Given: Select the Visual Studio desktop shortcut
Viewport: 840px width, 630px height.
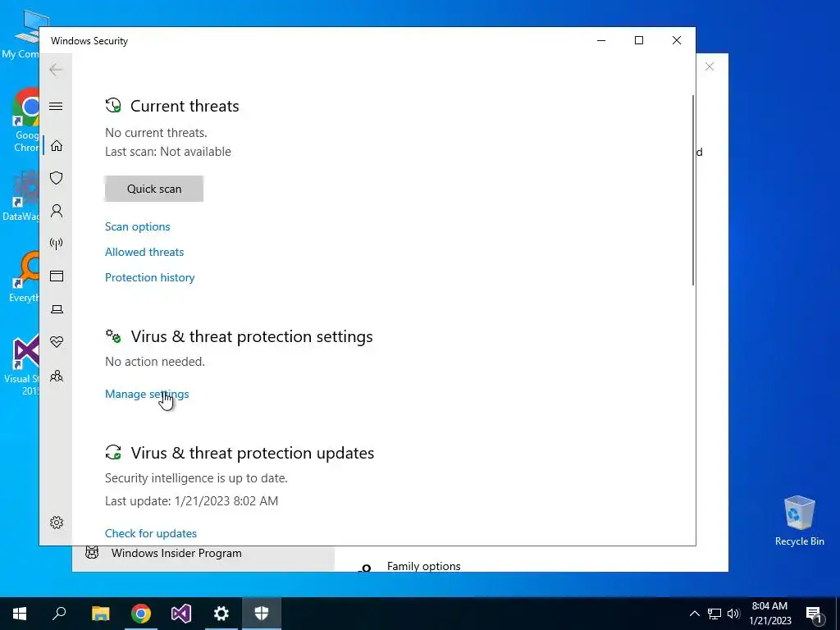Looking at the screenshot, I should (x=21, y=365).
